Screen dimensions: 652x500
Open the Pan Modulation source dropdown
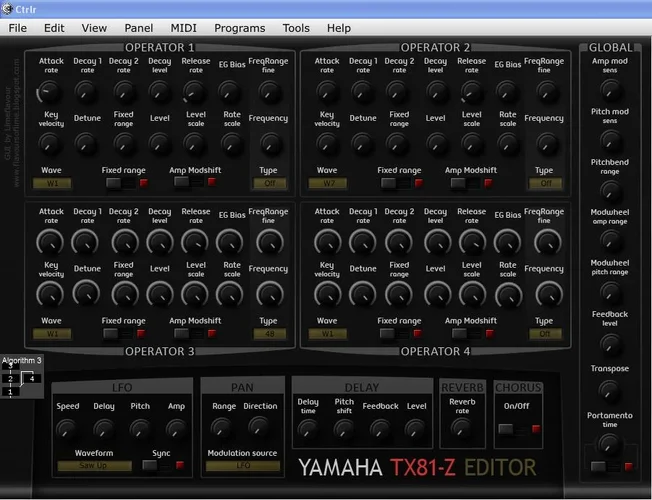pyautogui.click(x=243, y=465)
